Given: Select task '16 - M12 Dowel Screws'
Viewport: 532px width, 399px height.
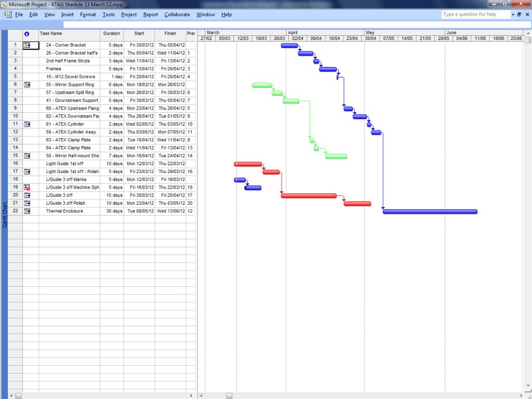Looking at the screenshot, I should pyautogui.click(x=69, y=77).
